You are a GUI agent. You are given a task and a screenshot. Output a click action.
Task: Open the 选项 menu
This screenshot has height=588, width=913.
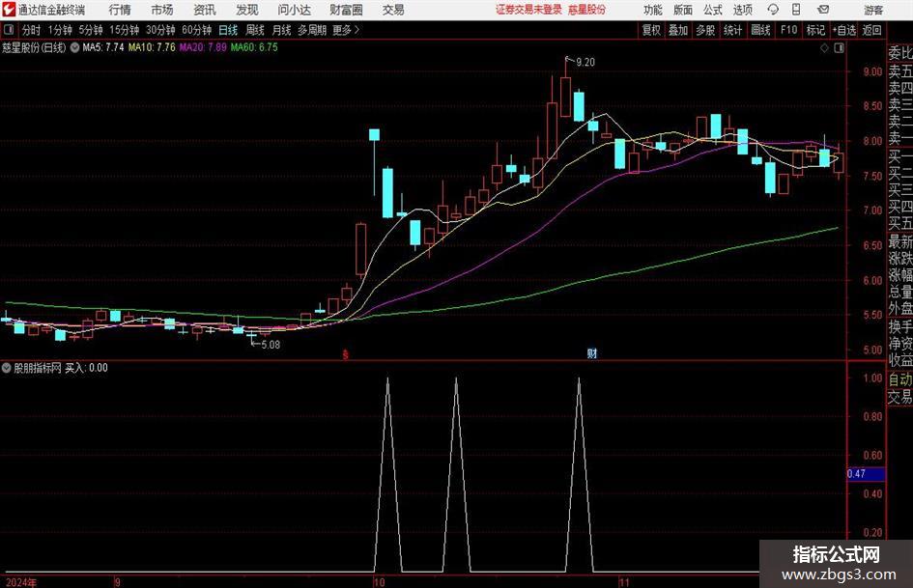tap(742, 10)
